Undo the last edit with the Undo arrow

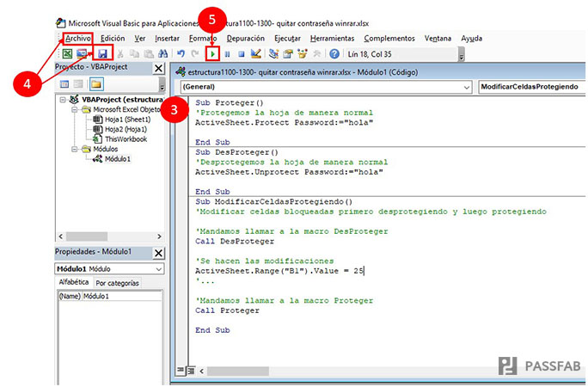181,54
